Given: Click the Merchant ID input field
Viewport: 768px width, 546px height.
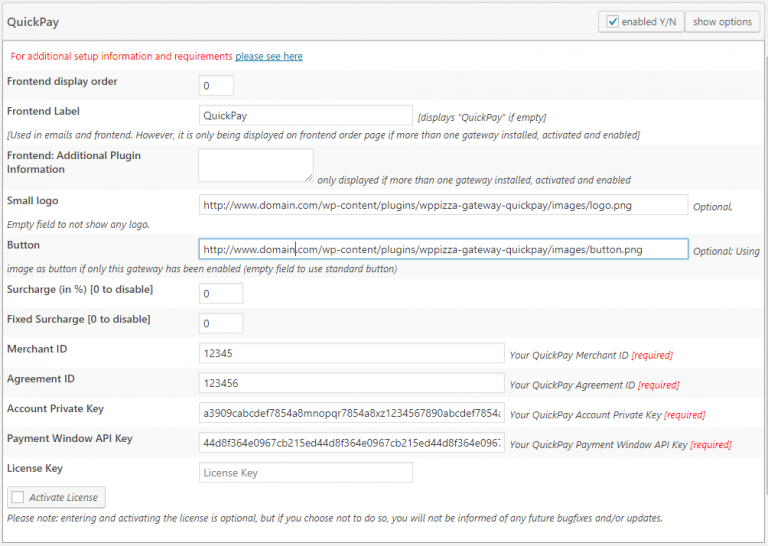Looking at the screenshot, I should pyautogui.click(x=351, y=353).
